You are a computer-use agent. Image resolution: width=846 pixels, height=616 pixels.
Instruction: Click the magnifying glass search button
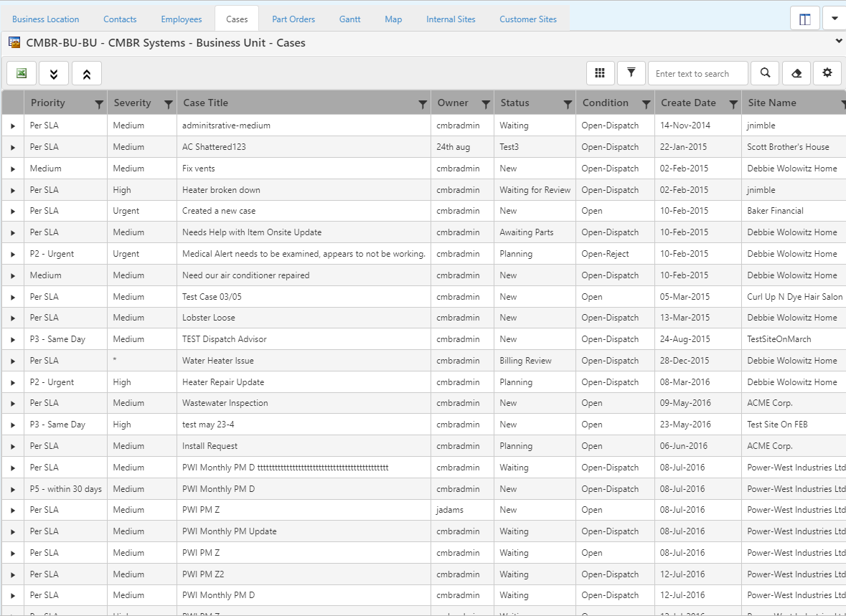click(x=766, y=73)
